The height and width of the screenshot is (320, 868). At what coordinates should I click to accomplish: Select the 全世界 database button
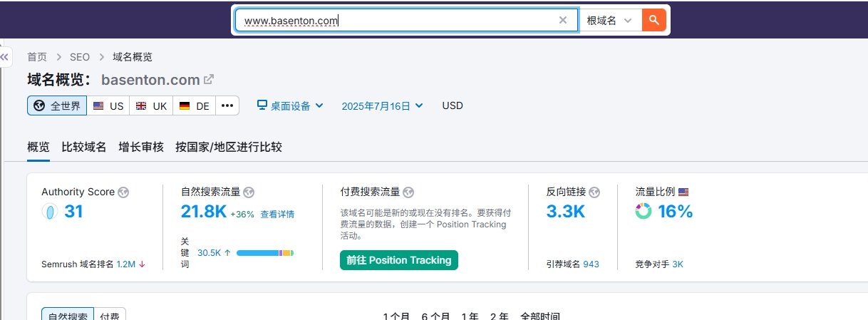(x=57, y=105)
